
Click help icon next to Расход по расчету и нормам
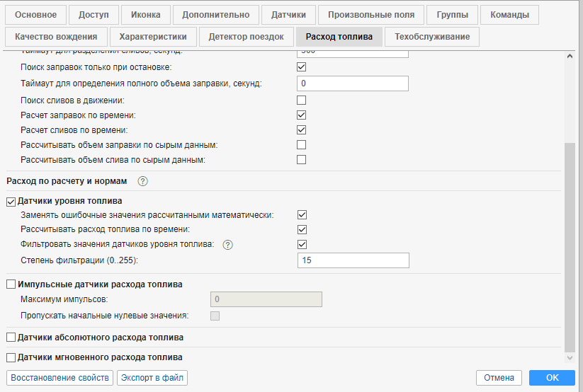(143, 181)
